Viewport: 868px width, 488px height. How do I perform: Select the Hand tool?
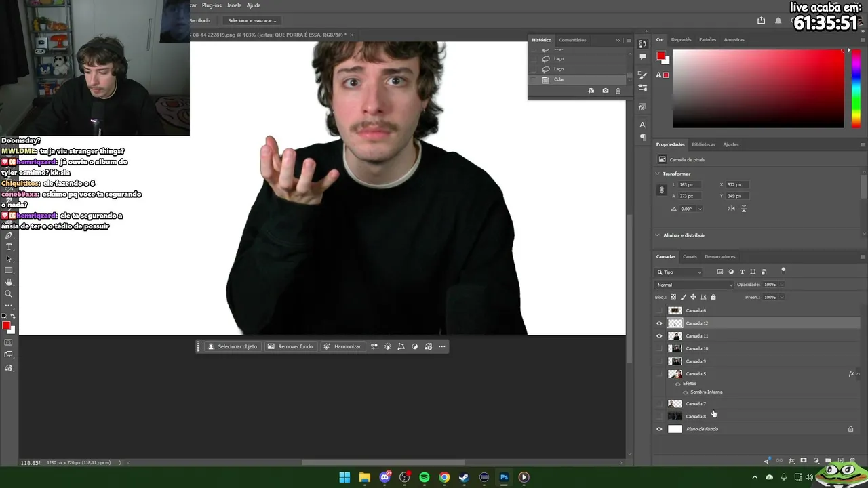coord(9,282)
